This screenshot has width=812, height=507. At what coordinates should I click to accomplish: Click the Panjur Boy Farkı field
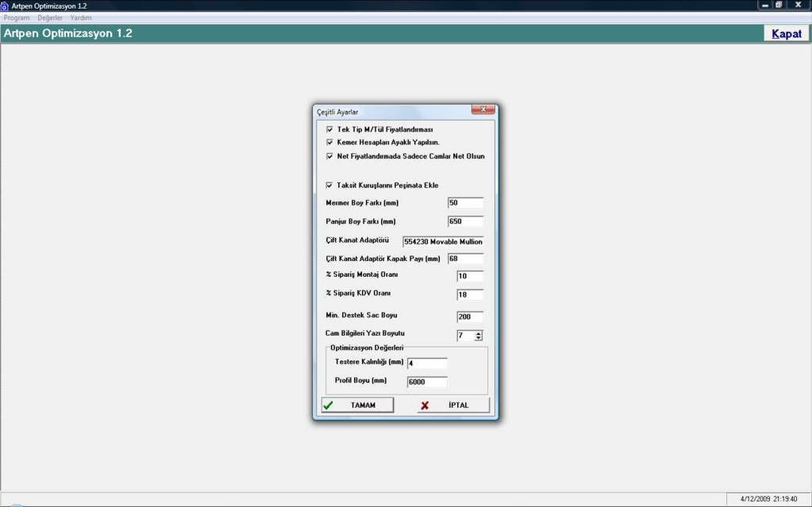point(465,221)
